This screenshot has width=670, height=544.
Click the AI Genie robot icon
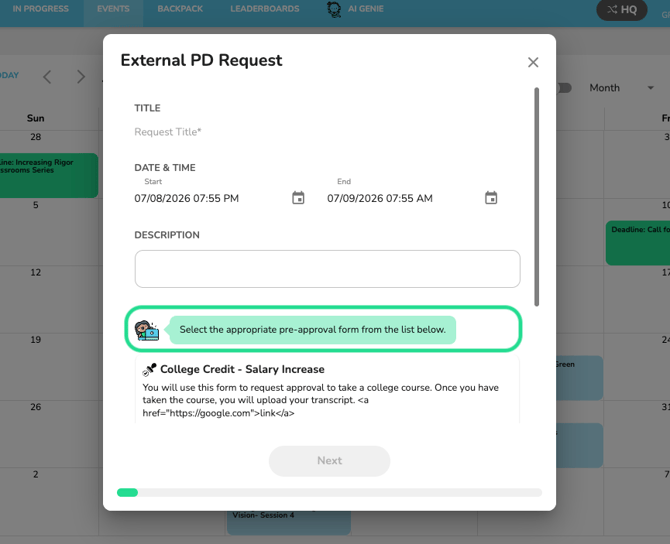[334, 9]
